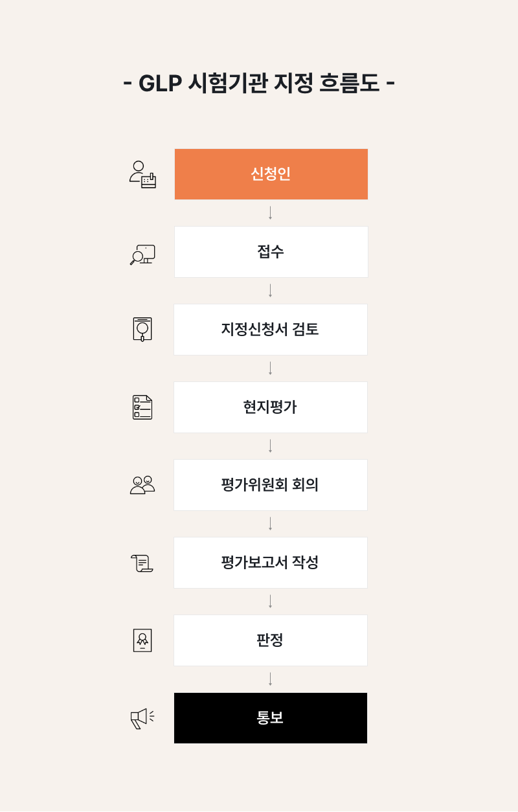Click the certificate ribbon icon beside 판정

(x=142, y=640)
